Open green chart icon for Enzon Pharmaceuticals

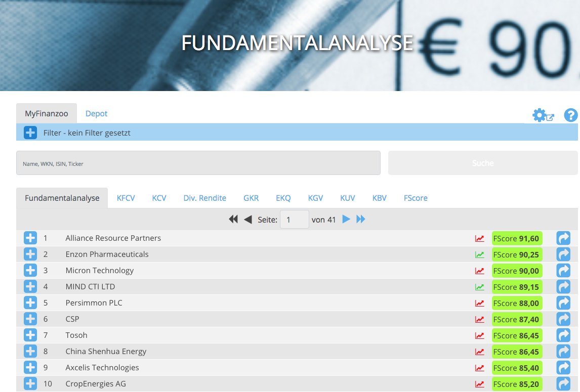click(479, 255)
